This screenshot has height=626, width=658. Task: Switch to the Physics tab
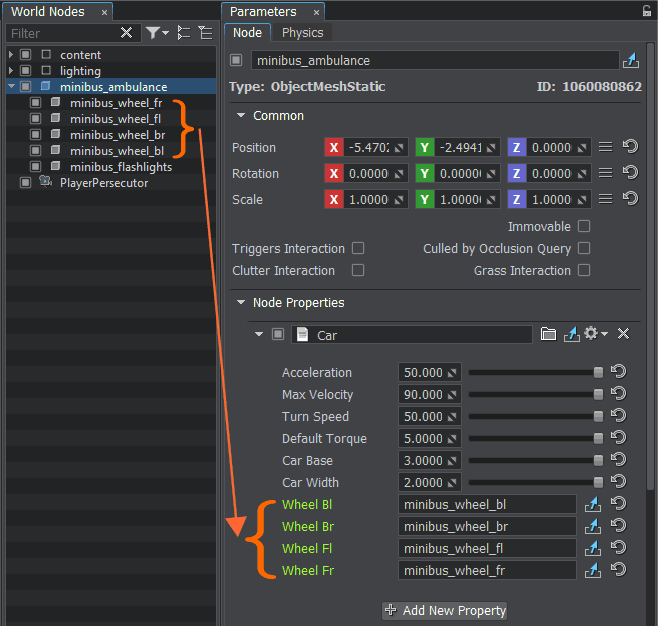click(x=302, y=33)
